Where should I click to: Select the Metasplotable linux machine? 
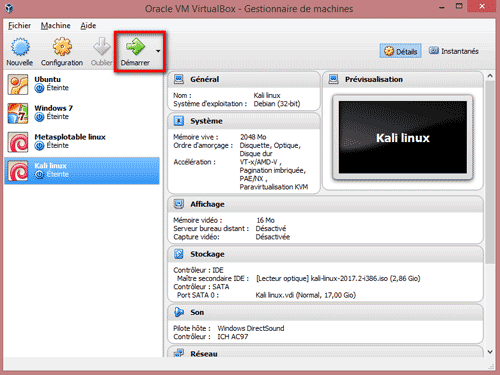pyautogui.click(x=82, y=142)
